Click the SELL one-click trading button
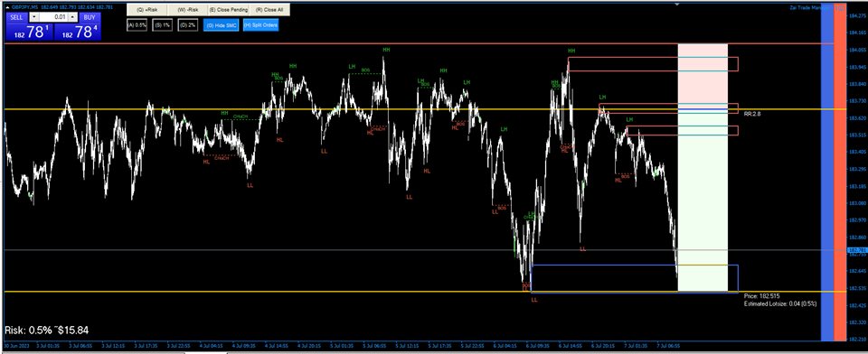This screenshot has width=868, height=354. pos(16,18)
